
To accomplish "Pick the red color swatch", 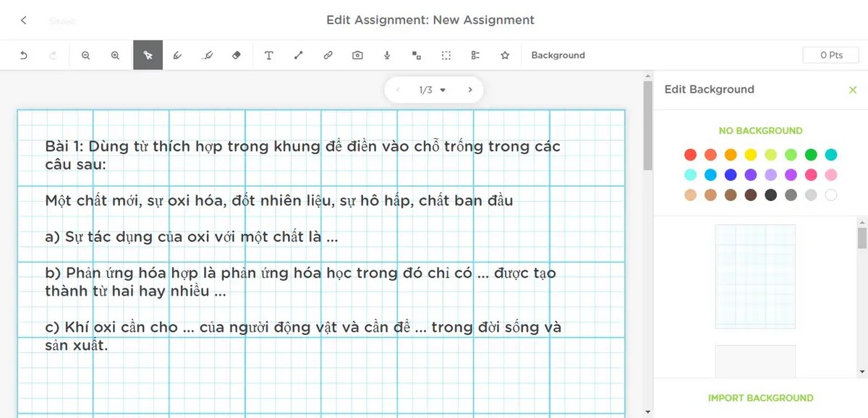I will click(x=690, y=154).
